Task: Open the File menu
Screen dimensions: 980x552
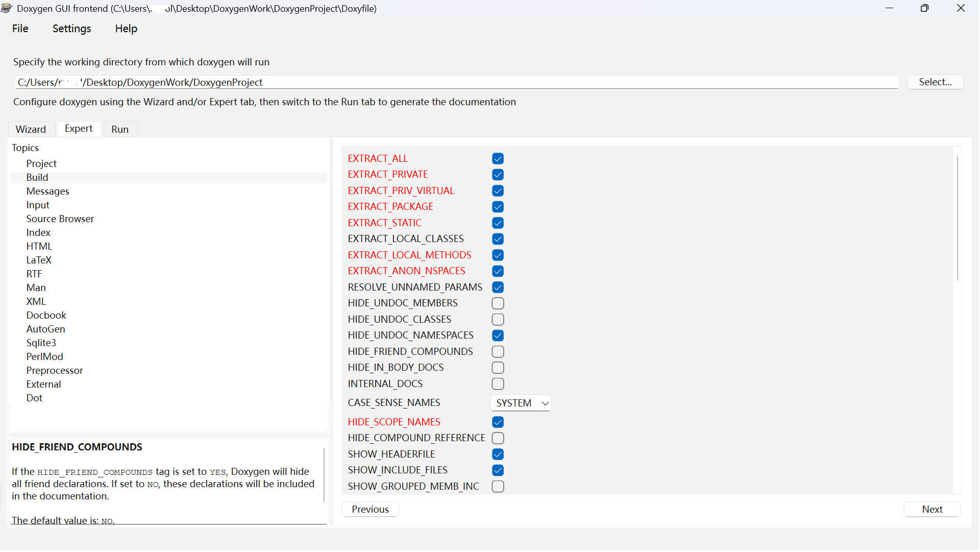Action: coord(20,29)
